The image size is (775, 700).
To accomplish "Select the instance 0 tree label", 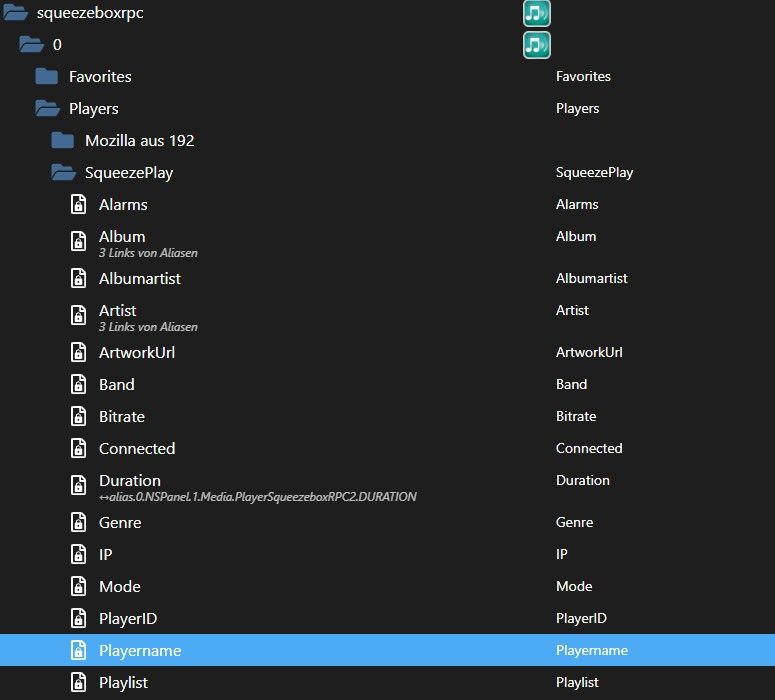I will tap(57, 44).
